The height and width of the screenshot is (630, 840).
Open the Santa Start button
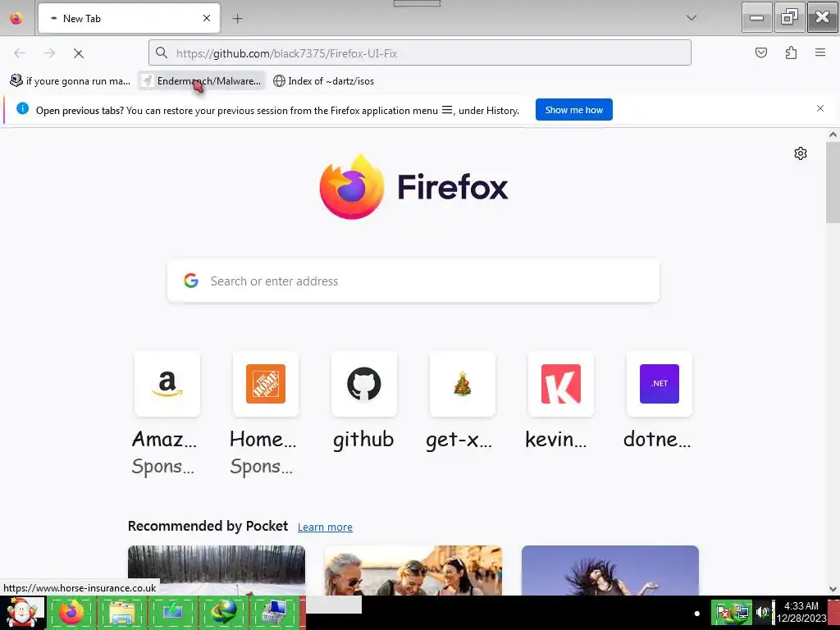pyautogui.click(x=22, y=613)
